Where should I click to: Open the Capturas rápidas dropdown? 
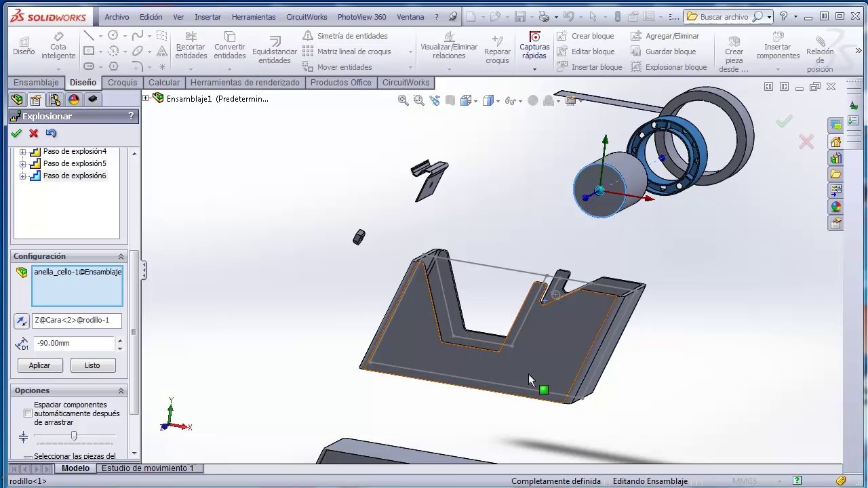(534, 69)
